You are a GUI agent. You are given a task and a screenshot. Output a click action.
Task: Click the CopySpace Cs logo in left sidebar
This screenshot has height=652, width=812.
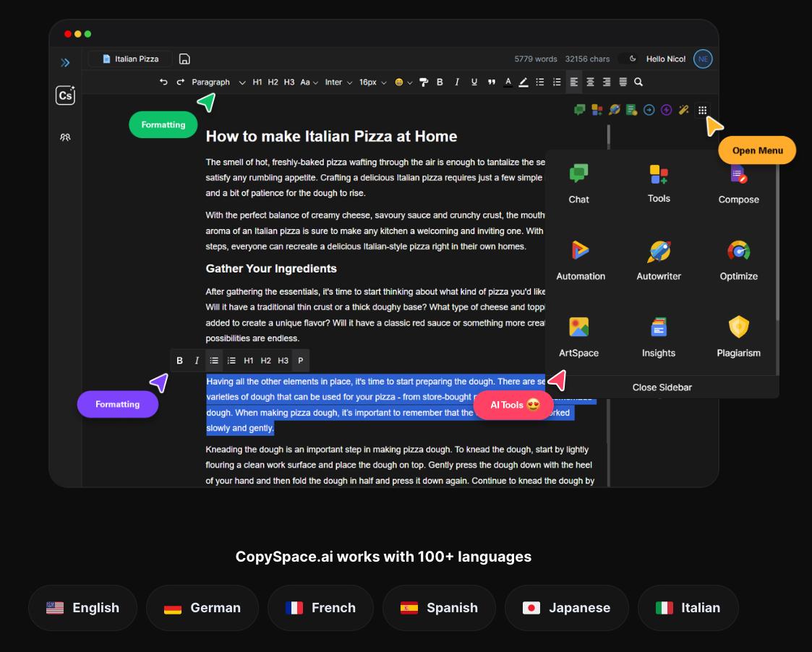65,95
